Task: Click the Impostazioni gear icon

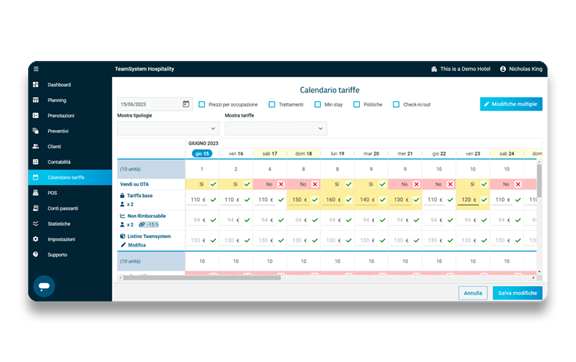Action: [x=36, y=239]
